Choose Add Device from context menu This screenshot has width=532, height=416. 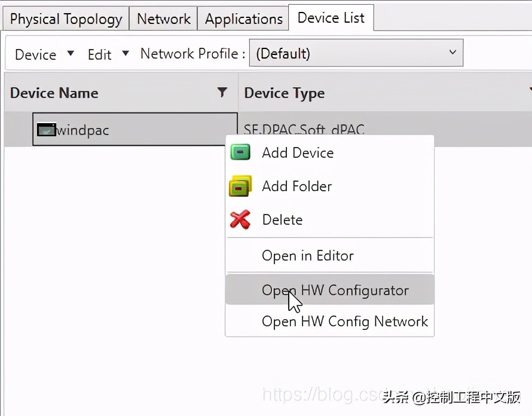[x=298, y=153]
